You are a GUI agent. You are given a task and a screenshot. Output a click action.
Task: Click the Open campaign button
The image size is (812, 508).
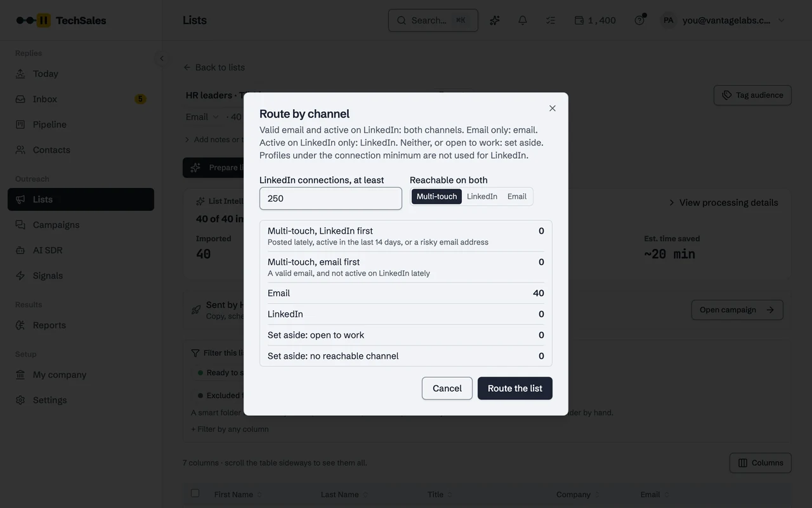tap(737, 310)
